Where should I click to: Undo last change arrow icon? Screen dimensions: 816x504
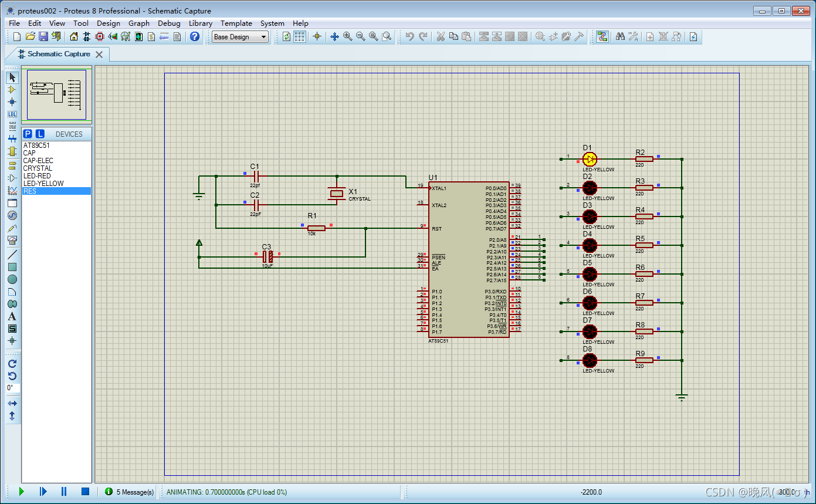tap(410, 36)
